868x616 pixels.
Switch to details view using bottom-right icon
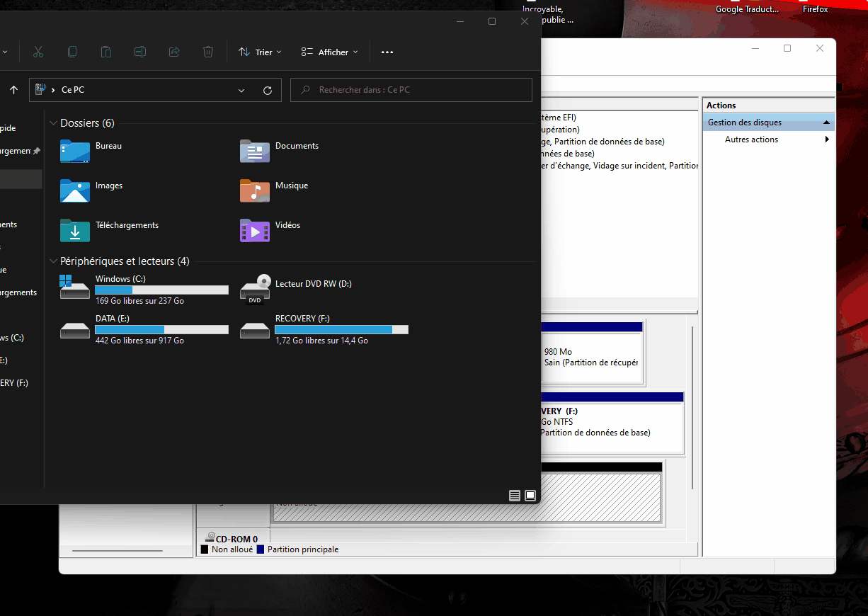click(x=515, y=496)
